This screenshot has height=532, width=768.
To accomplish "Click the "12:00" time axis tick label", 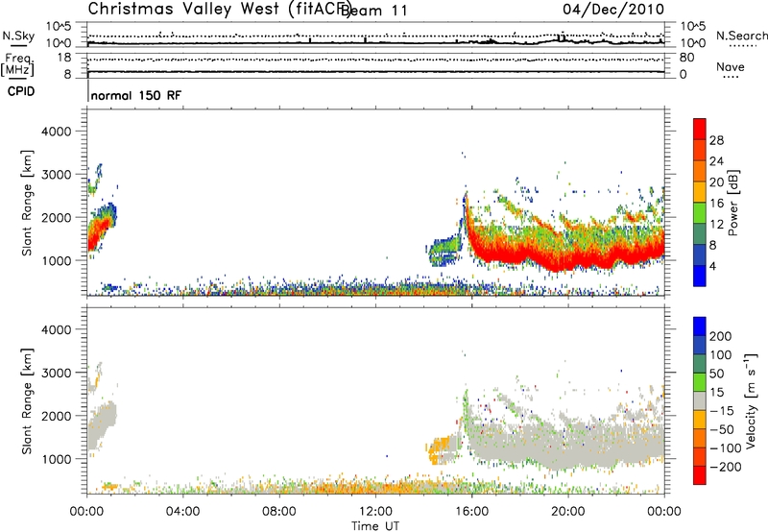I will point(375,512).
